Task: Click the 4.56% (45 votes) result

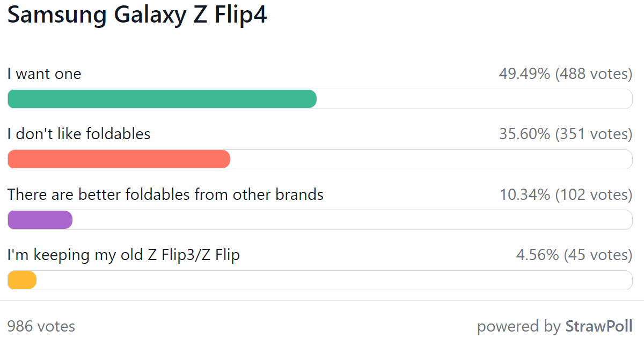Action: click(574, 255)
